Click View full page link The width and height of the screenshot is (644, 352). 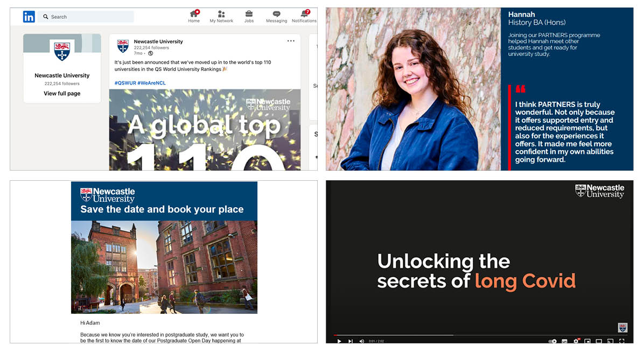62,93
